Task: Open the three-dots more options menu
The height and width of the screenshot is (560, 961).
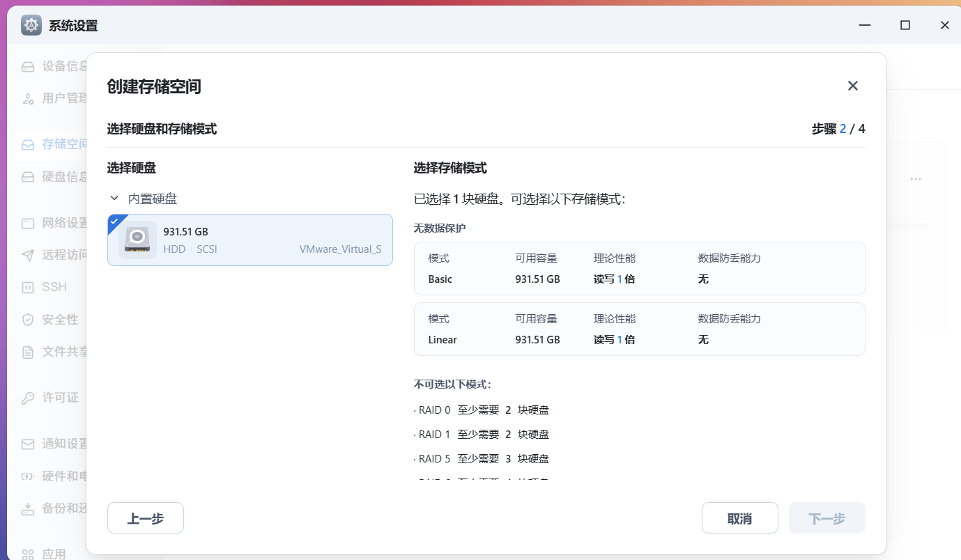Action: [x=915, y=179]
